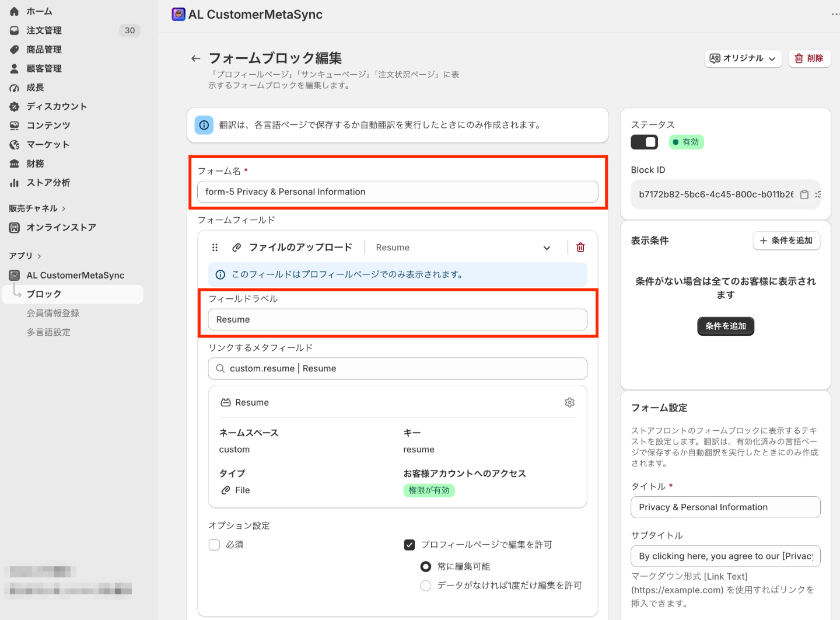This screenshot has height=620, width=840.
Task: Select 常に編集可能 radio button
Action: (426, 566)
